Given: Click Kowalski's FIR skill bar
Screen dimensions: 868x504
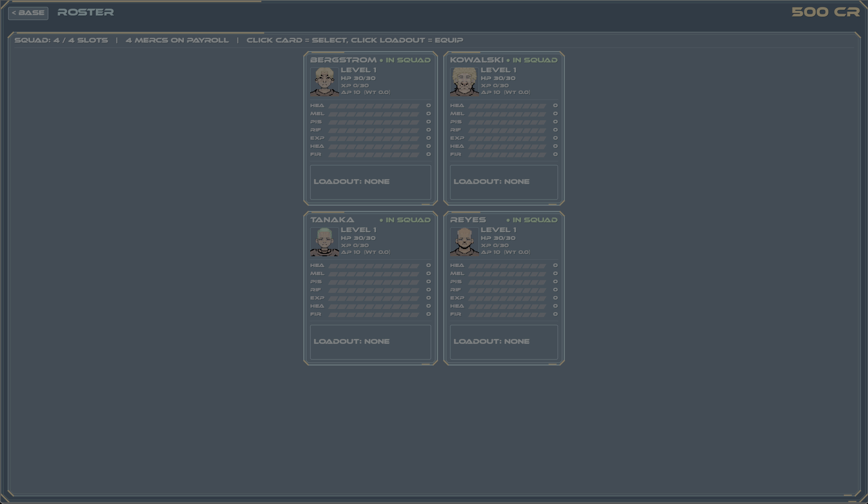Looking at the screenshot, I should pos(507,155).
